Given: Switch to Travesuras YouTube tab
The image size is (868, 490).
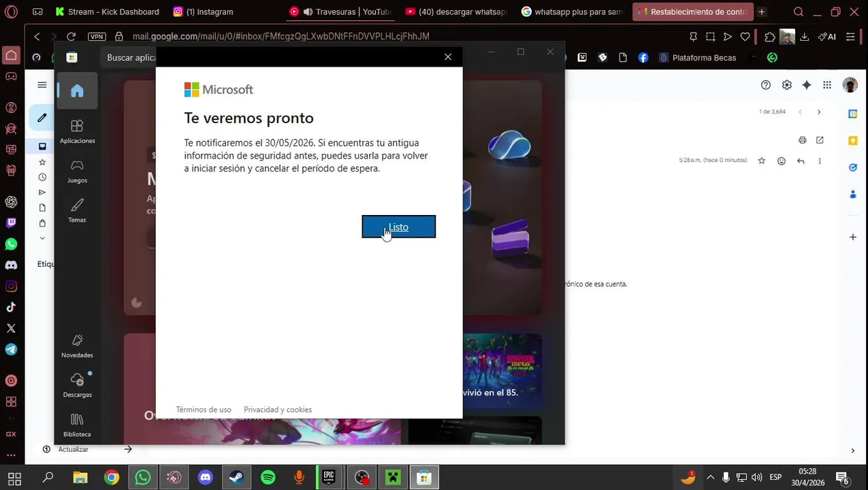Looking at the screenshot, I should coord(340,12).
